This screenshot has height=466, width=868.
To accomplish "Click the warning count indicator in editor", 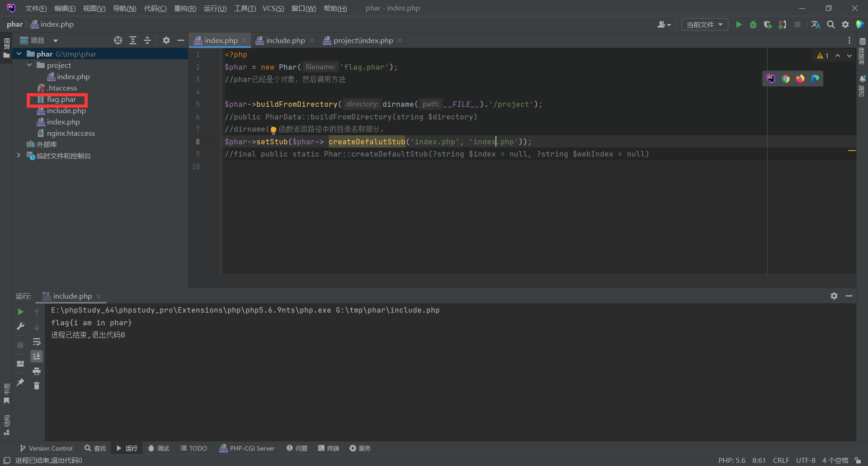I will pos(823,56).
